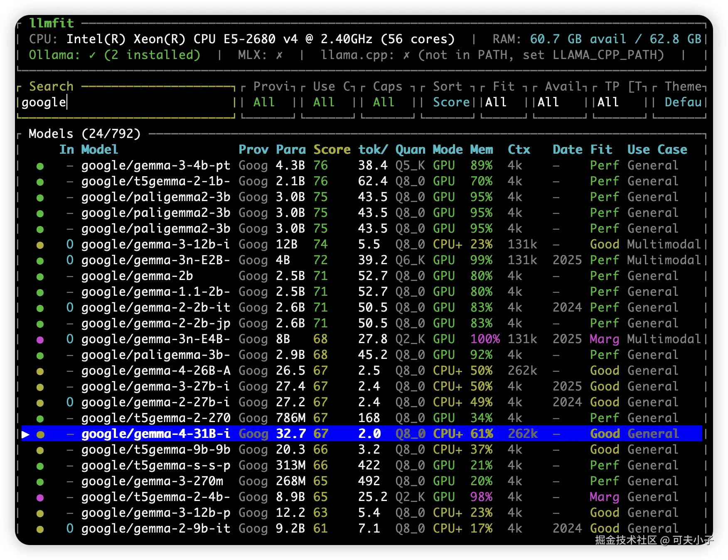The image size is (728, 560).
Task: Click the Models (24/792) panel title
Action: pos(85,134)
